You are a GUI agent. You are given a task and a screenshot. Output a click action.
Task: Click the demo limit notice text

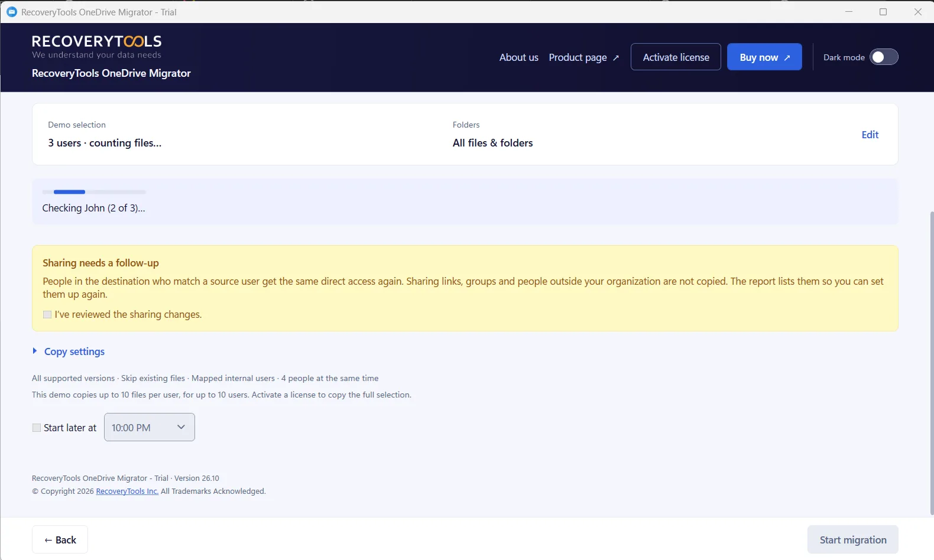point(222,395)
